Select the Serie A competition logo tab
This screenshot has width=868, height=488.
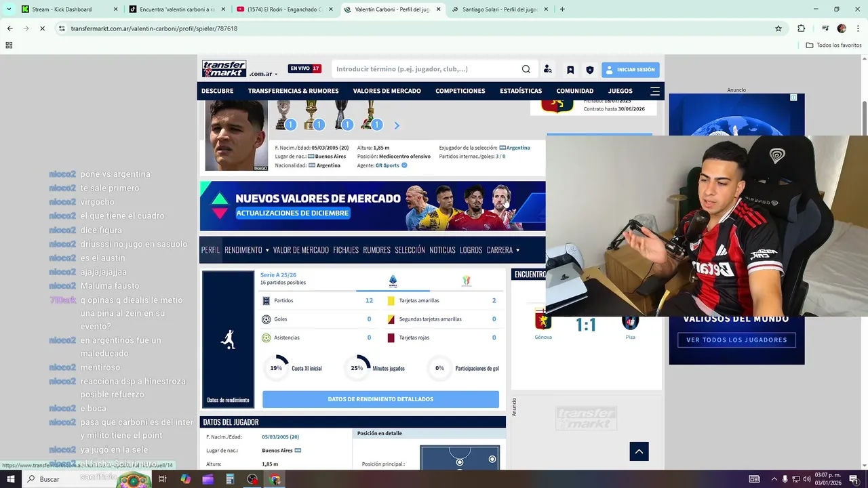tap(393, 280)
